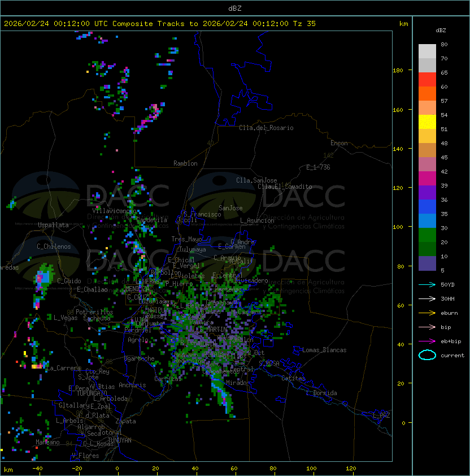Viewport: 470px width, 476px height.
Task: Click the 'Ramblon' map label
Action: pos(185,163)
